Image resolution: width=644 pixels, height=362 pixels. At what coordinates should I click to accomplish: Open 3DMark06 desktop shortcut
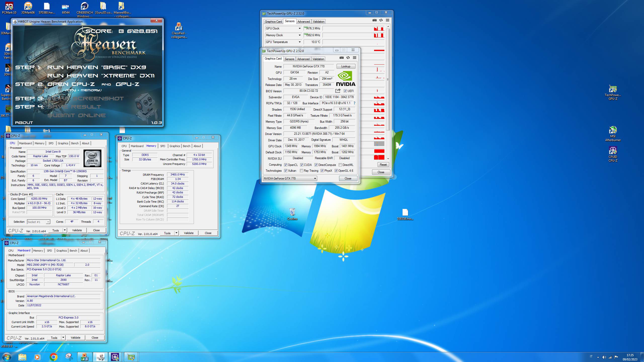[28, 8]
